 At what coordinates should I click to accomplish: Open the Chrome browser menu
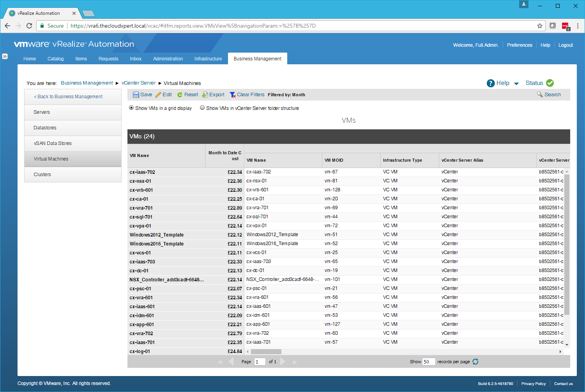coord(578,26)
